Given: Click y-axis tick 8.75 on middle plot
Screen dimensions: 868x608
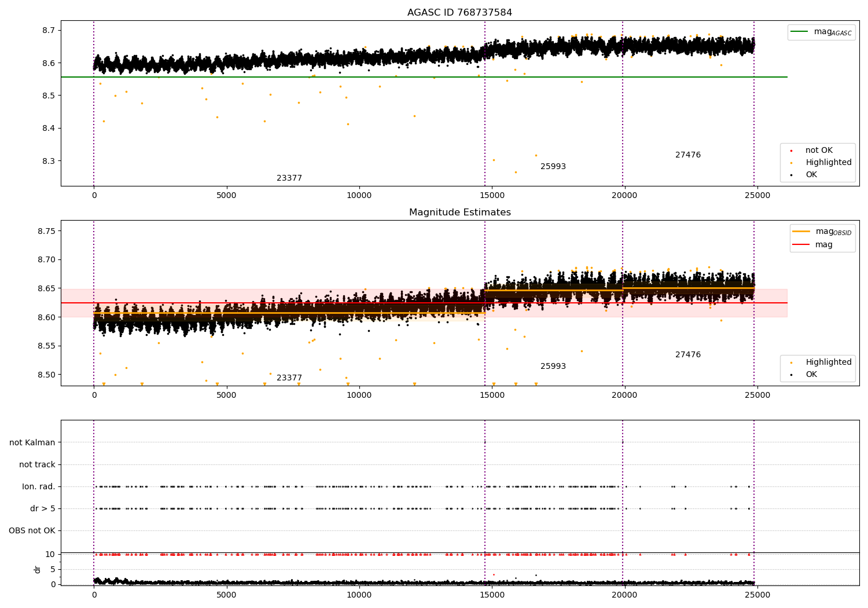Looking at the screenshot, I should pyautogui.click(x=46, y=231).
